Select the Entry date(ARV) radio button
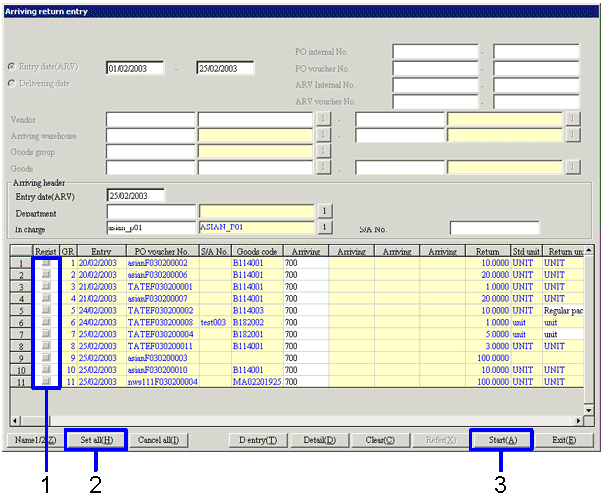604x502 pixels. coord(12,67)
